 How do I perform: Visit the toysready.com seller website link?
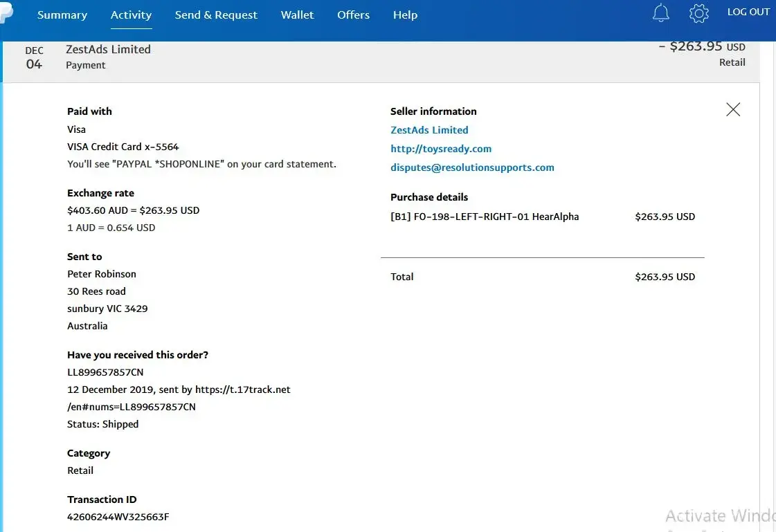click(x=441, y=149)
